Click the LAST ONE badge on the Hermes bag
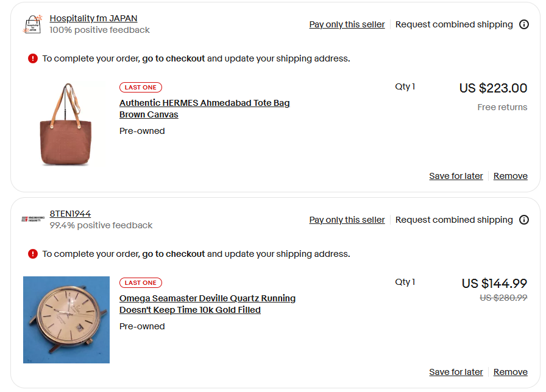 [x=140, y=87]
